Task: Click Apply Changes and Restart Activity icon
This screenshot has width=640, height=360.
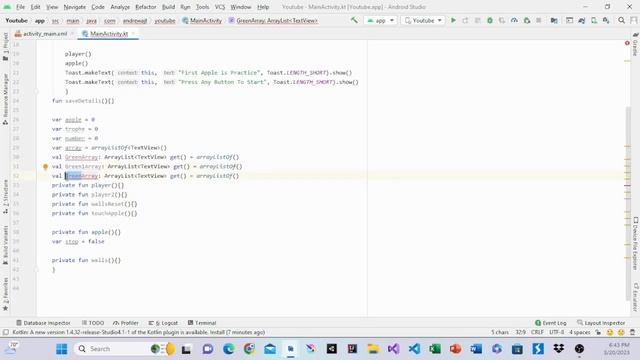Action: [x=465, y=20]
